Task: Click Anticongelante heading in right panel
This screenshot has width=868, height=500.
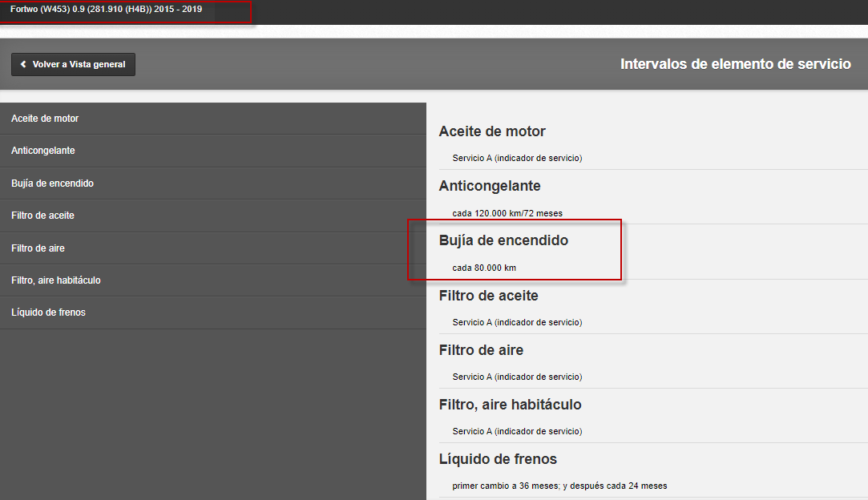Action: tap(490, 185)
